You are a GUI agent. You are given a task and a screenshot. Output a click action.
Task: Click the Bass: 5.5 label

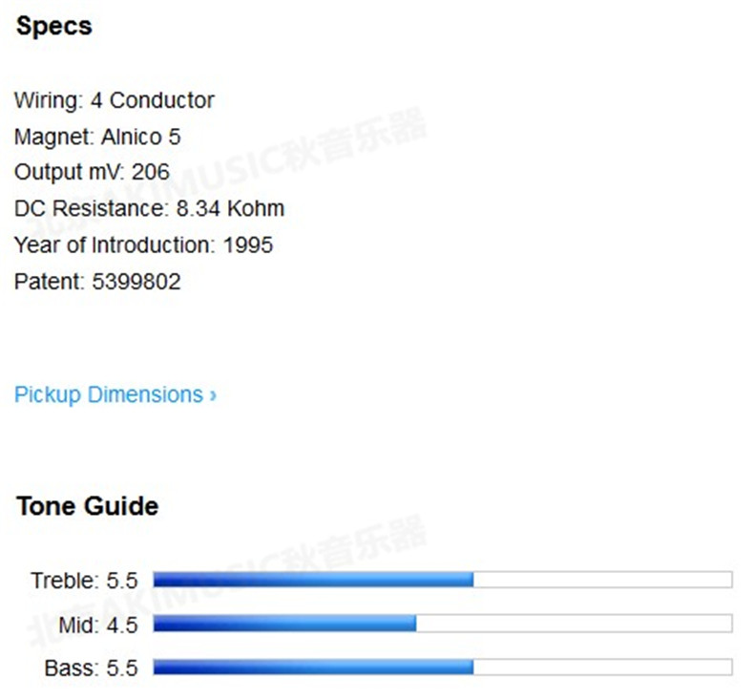[x=91, y=668]
